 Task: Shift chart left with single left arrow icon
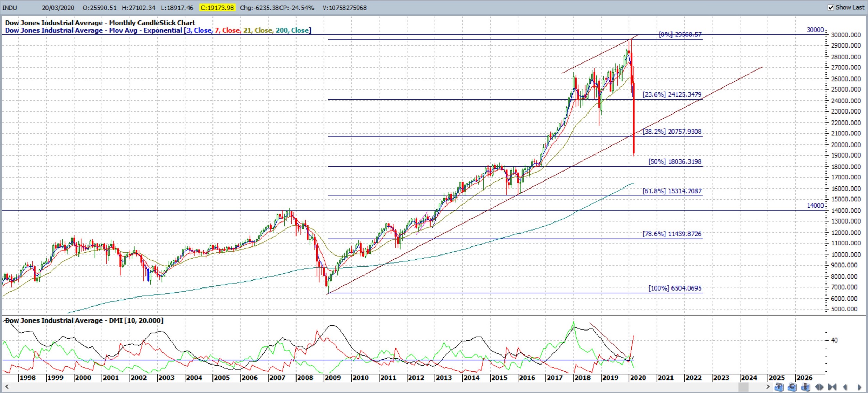[845, 387]
